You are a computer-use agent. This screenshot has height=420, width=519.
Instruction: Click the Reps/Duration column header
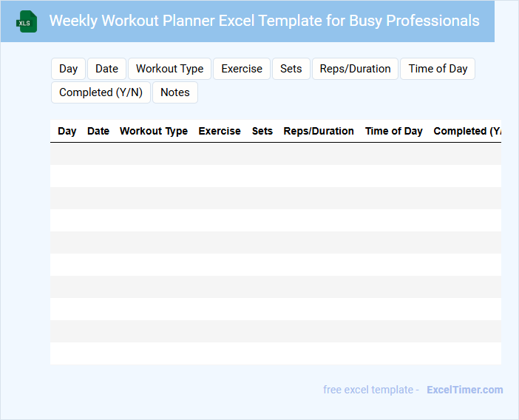319,131
